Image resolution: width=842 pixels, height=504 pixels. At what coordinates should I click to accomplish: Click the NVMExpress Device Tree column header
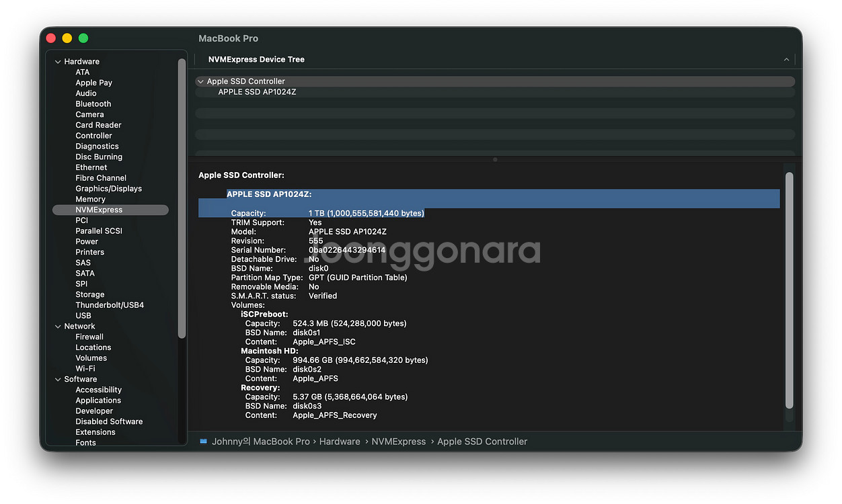click(x=256, y=60)
